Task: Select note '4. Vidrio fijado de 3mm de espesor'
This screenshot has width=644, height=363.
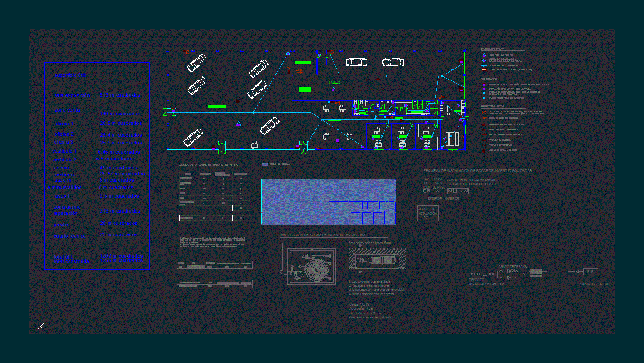Action: pos(372,294)
